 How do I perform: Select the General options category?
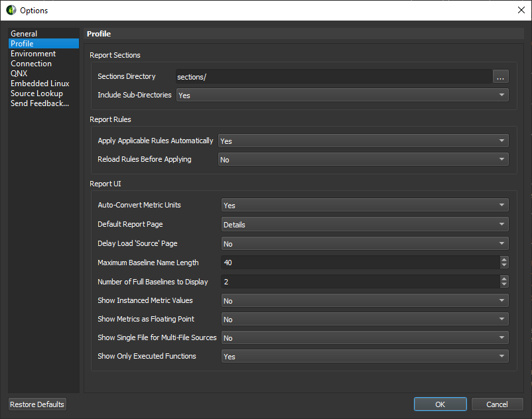tap(24, 34)
